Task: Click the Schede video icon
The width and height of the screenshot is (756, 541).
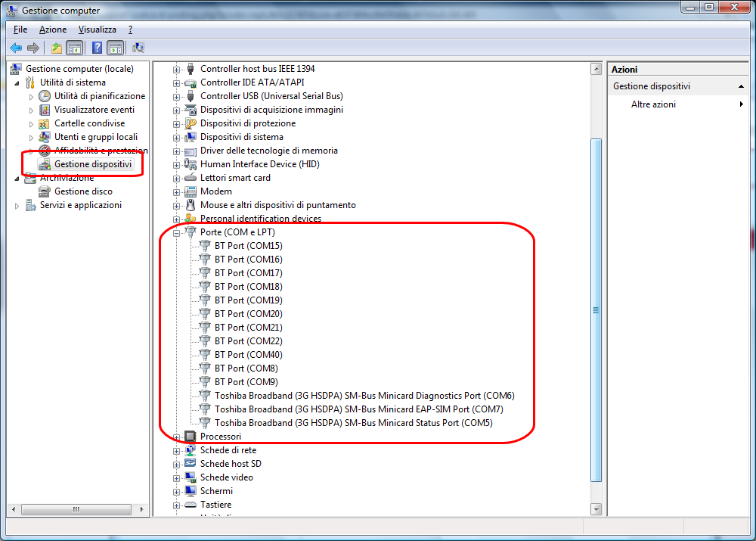Action: pyautogui.click(x=191, y=477)
